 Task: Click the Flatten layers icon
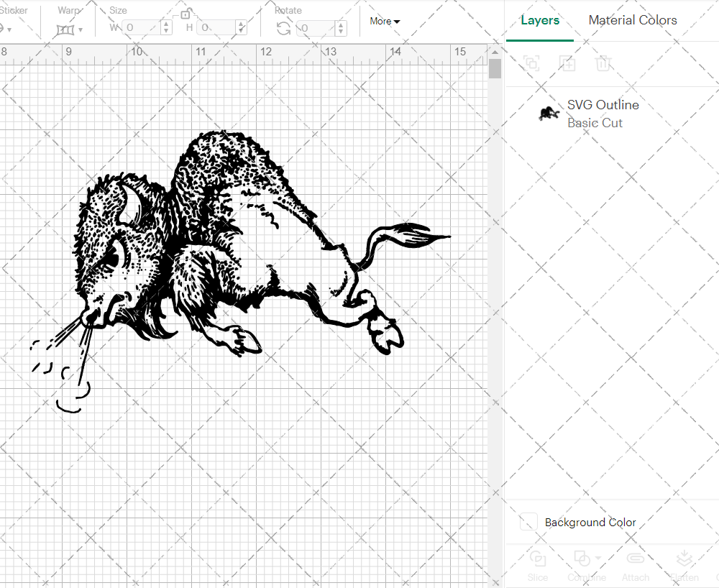pyautogui.click(x=684, y=559)
